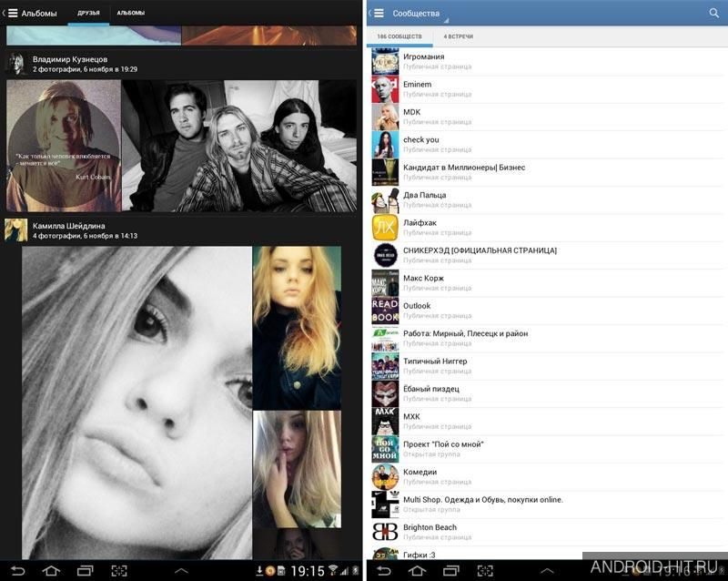
Task: Switch to the АЛЬБОМЫ tab
Action: [x=131, y=13]
